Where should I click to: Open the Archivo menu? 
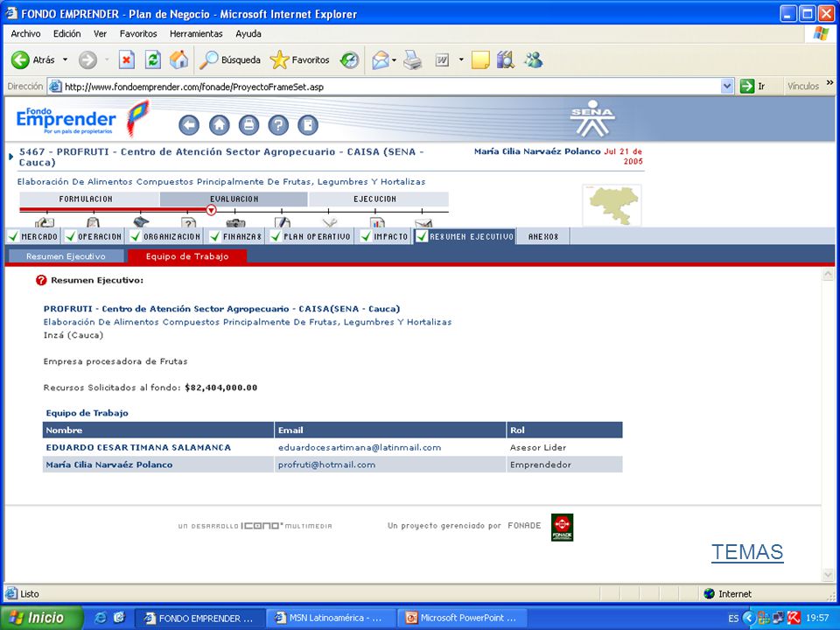pyautogui.click(x=25, y=34)
